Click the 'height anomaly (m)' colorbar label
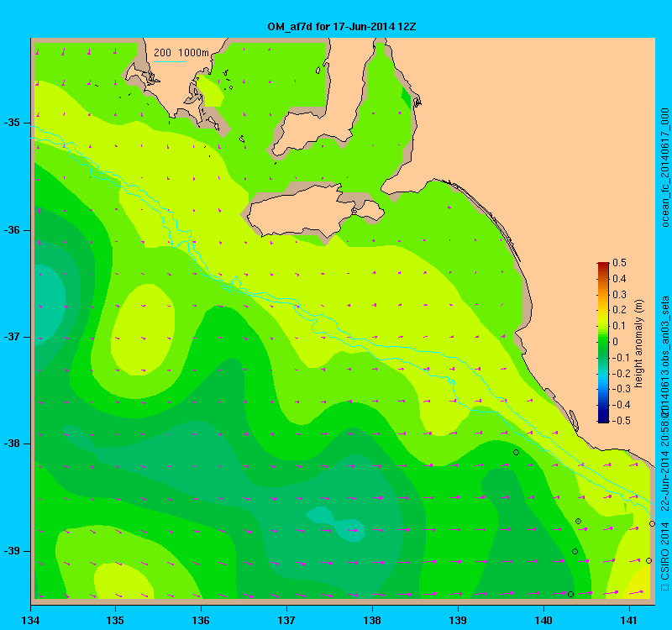 click(639, 344)
